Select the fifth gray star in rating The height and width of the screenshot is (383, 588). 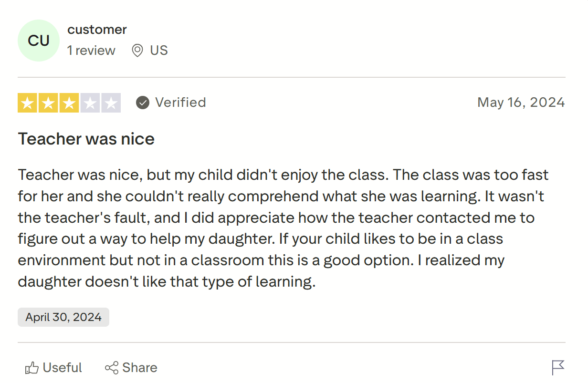click(x=110, y=102)
